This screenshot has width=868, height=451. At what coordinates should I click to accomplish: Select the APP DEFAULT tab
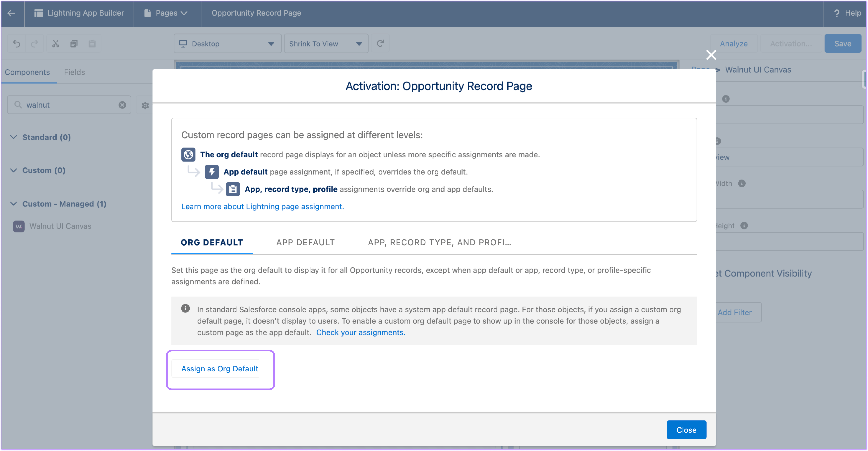point(305,242)
